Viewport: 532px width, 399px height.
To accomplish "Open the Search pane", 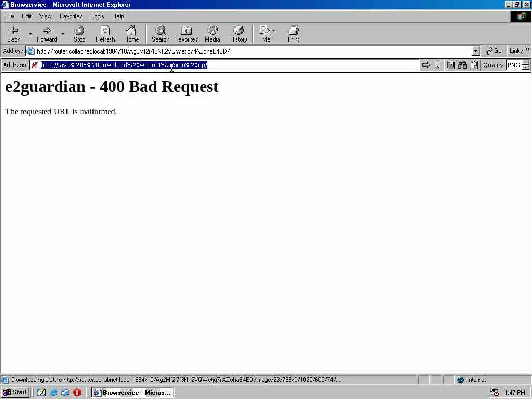I will (161, 34).
